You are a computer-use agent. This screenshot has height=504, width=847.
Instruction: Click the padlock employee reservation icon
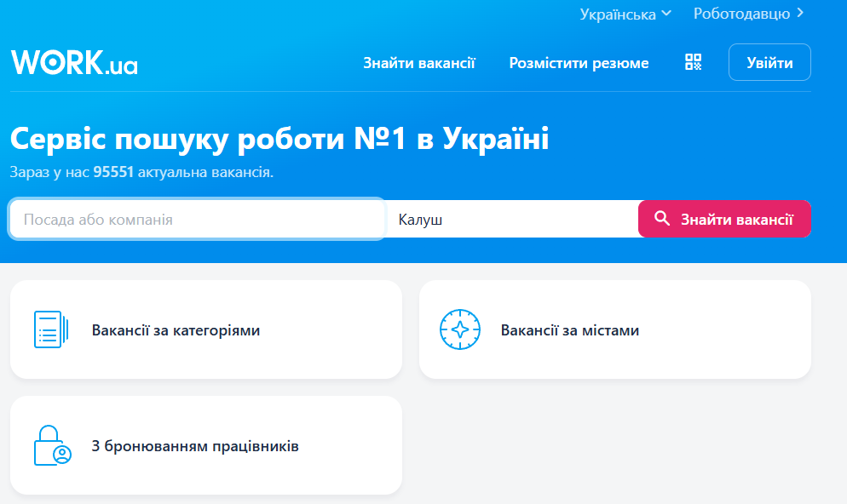click(52, 445)
